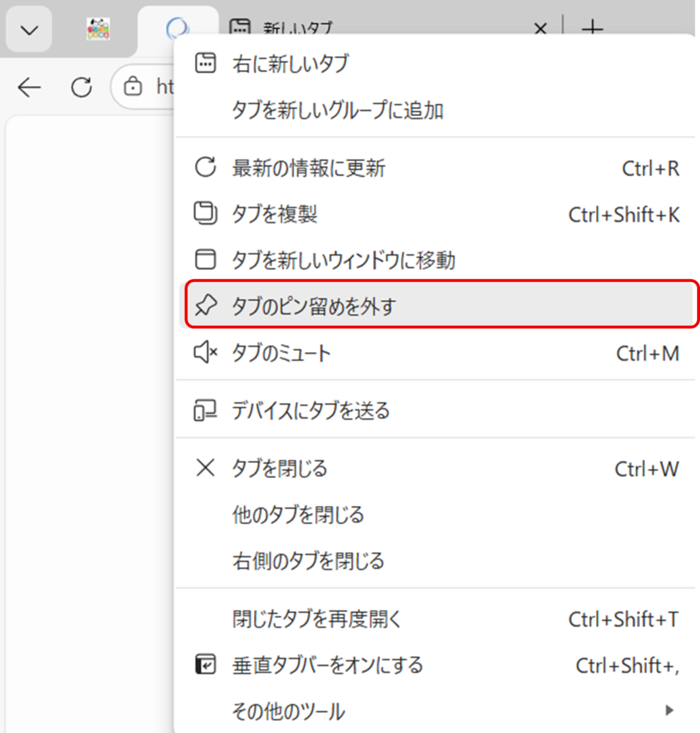This screenshot has width=700, height=733.
Task: Select タブを新しいウィンドウに移動
Action: [343, 260]
